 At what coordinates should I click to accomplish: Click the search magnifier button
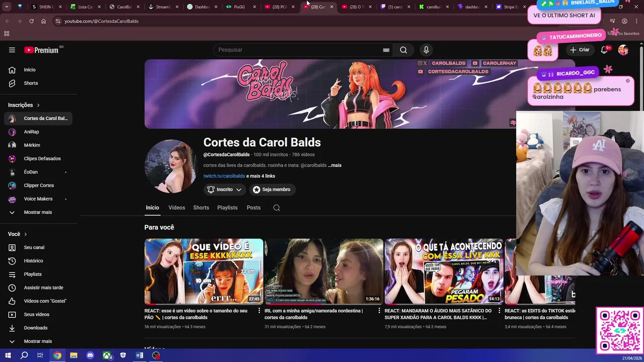(404, 50)
